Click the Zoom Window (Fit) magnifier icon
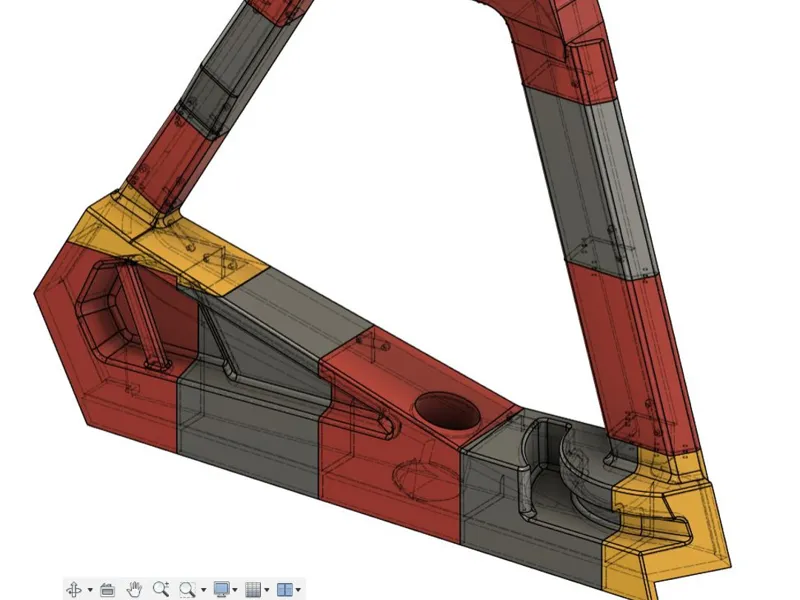The image size is (800, 600). 187,589
